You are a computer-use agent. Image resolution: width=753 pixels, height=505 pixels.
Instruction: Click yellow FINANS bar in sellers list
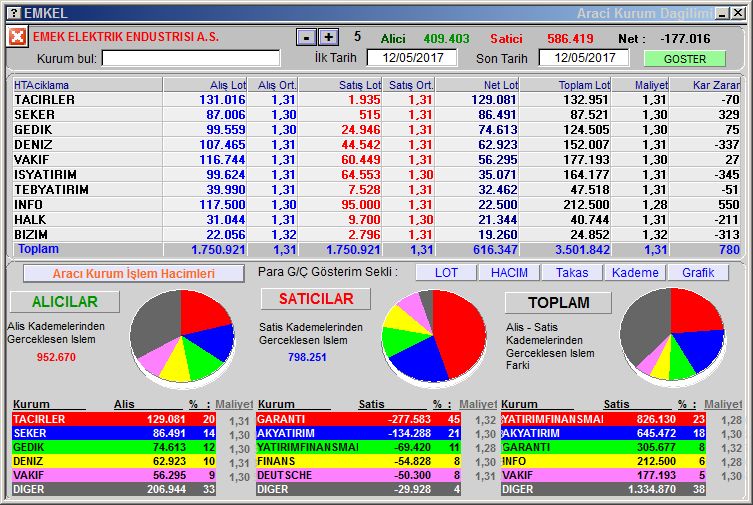[x=358, y=461]
